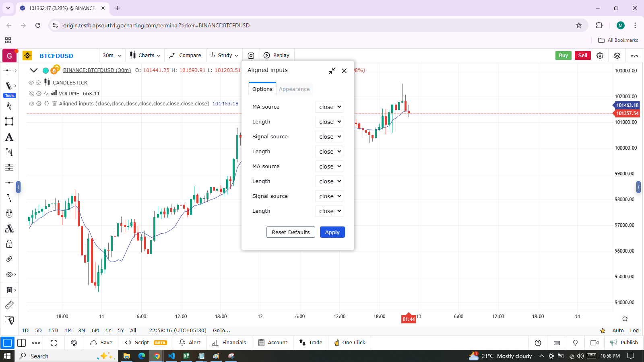Expand the 30m timeframe dropdown
This screenshot has height=362, width=644.
click(111, 56)
